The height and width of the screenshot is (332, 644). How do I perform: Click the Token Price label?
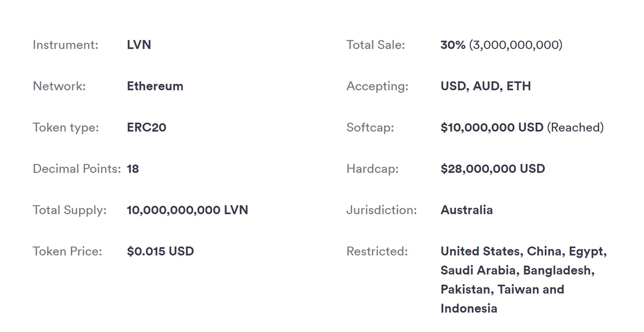(x=67, y=251)
